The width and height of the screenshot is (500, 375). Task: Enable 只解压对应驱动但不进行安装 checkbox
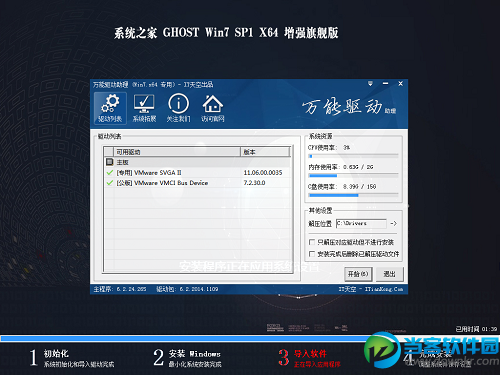(x=312, y=242)
